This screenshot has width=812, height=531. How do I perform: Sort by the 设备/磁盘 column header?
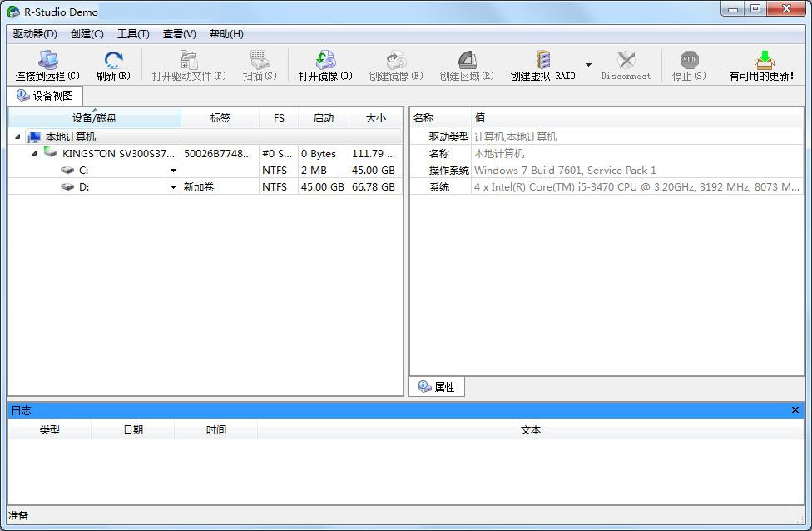tap(94, 117)
